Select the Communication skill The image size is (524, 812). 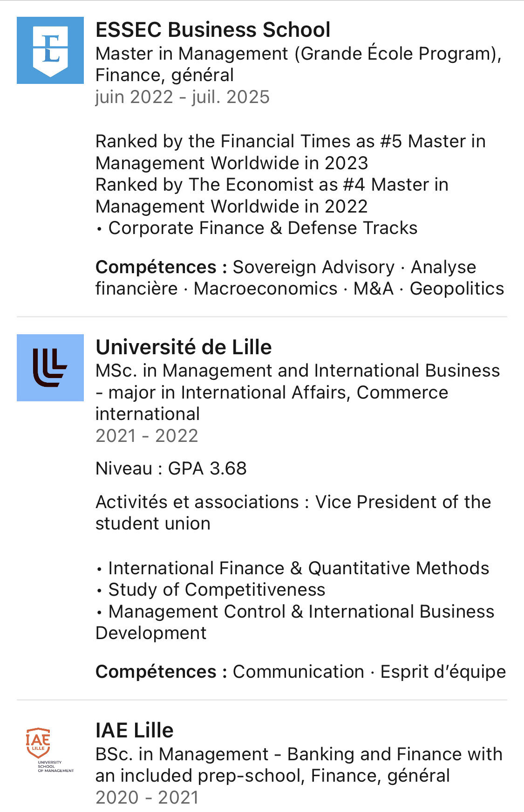point(299,672)
